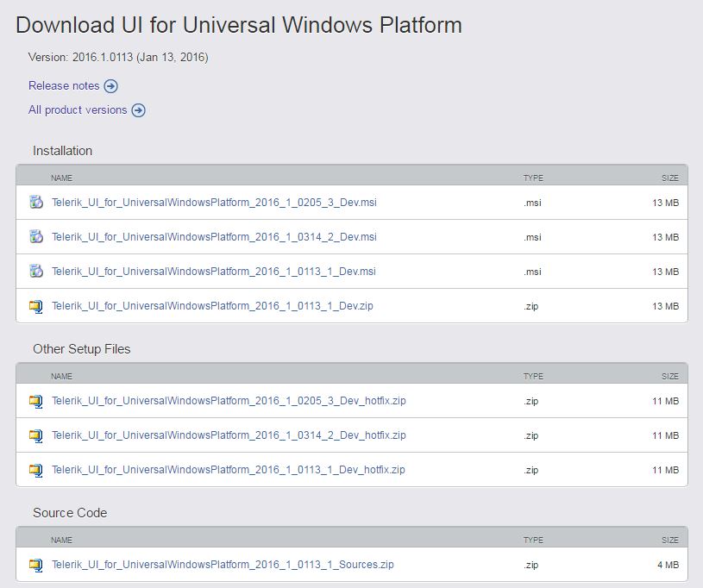Download the 2016_1_0113_1_Sources.zip source link
The height and width of the screenshot is (588, 703).
pos(223,565)
